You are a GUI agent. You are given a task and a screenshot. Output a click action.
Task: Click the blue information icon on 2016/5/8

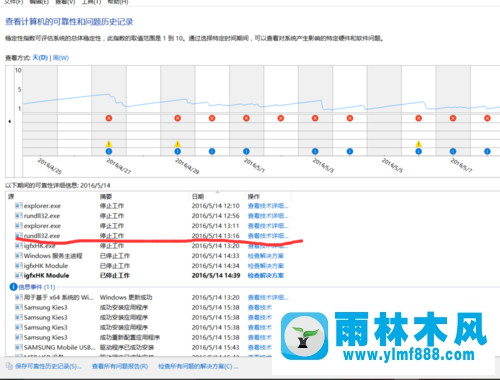[x=487, y=151]
